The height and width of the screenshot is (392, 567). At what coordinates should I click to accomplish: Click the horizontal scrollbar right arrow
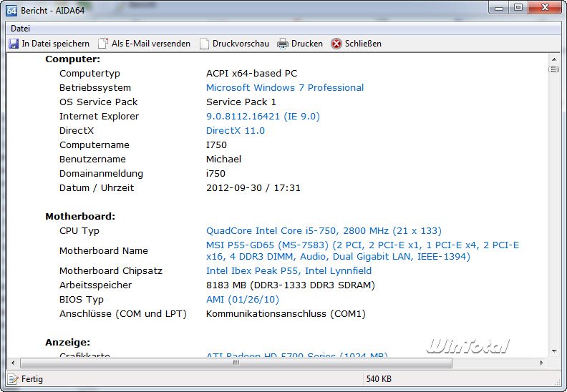[541, 363]
